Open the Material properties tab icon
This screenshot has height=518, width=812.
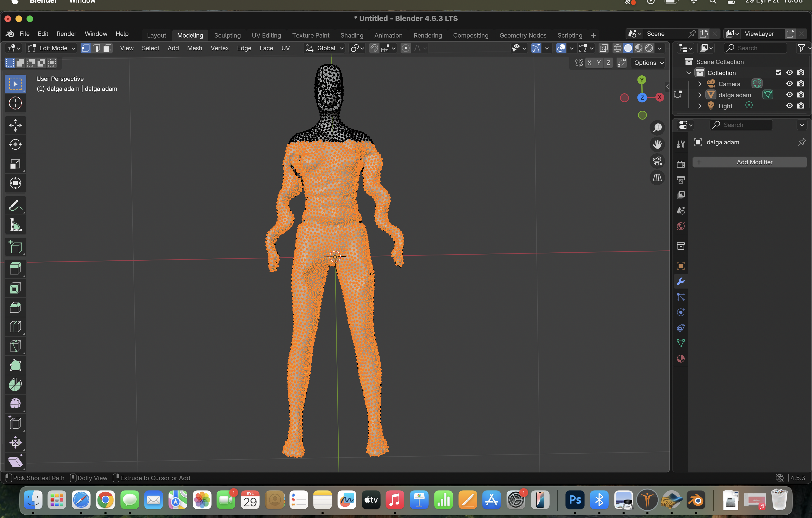coord(681,359)
